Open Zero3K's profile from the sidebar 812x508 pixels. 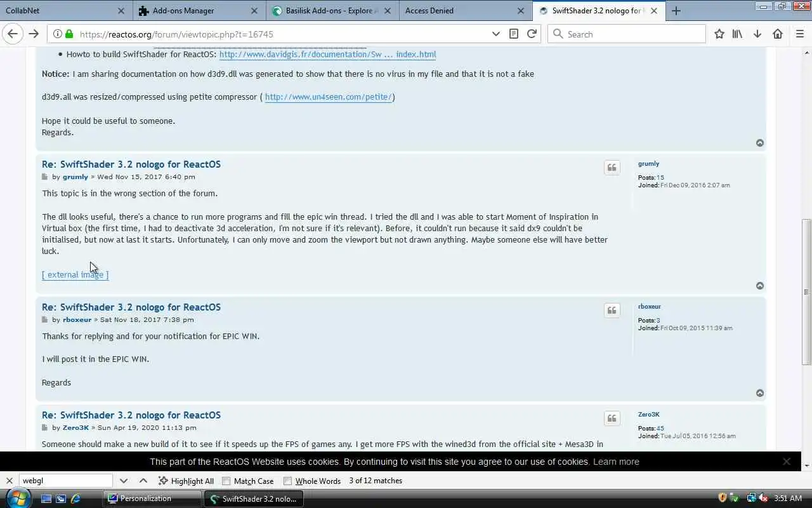pos(649,415)
